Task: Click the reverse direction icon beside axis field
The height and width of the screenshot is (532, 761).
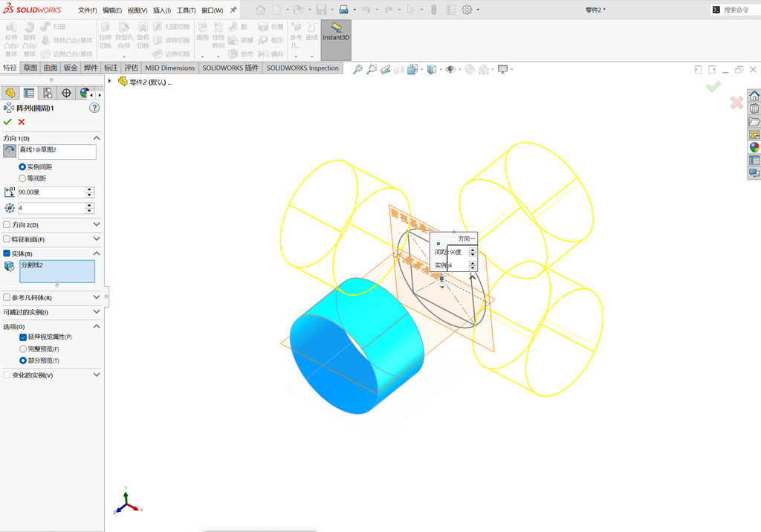Action: [x=9, y=151]
